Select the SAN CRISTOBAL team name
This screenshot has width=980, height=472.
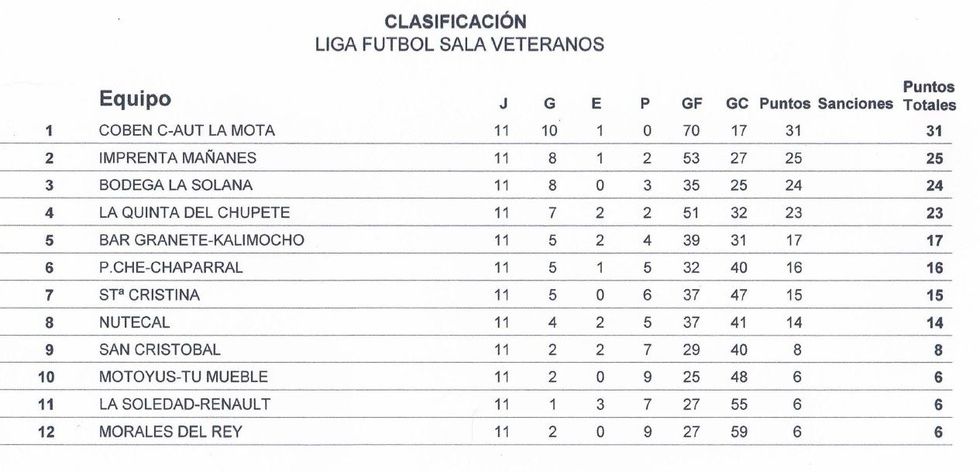coord(159,350)
